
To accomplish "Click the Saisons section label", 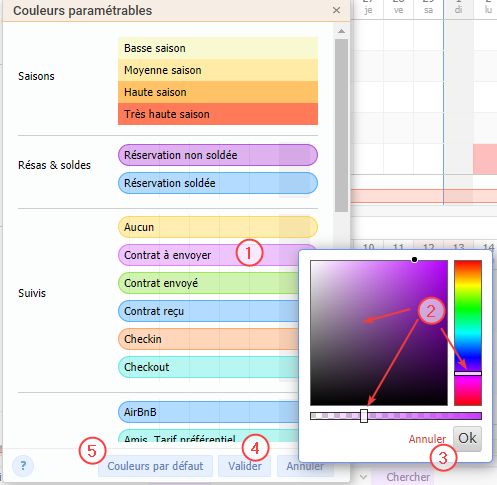I will pyautogui.click(x=36, y=76).
